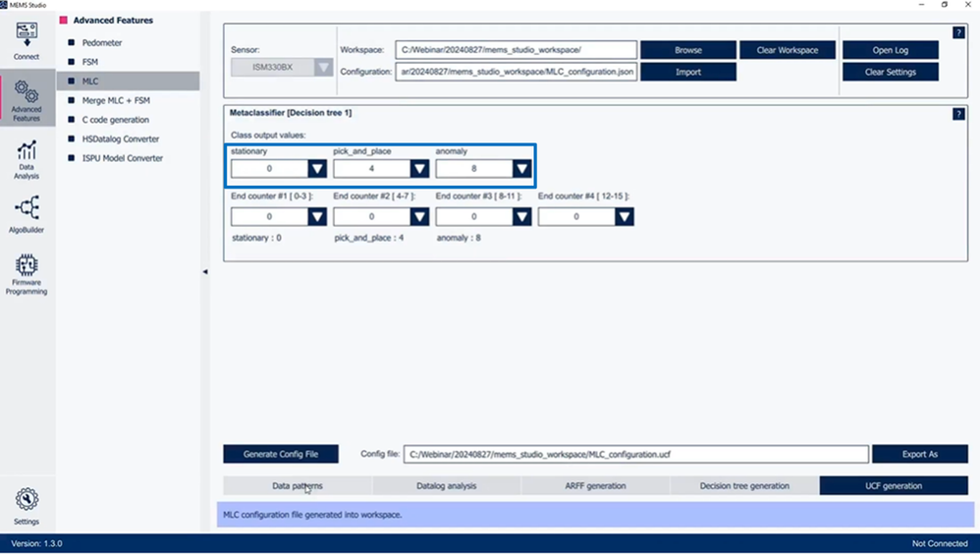Select the UCF generation tab
The image size is (980, 554).
[x=894, y=486]
